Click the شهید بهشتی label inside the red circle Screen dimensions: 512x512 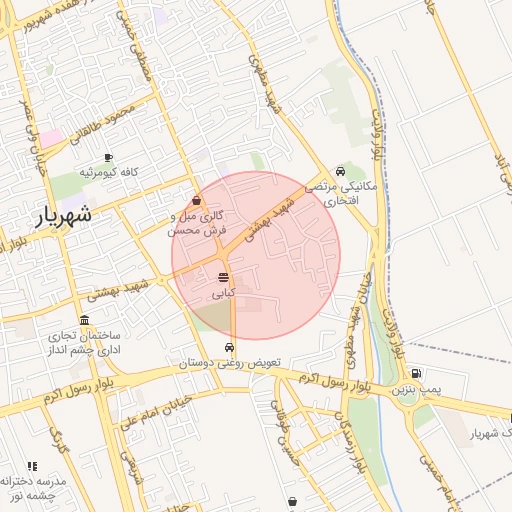(x=270, y=220)
